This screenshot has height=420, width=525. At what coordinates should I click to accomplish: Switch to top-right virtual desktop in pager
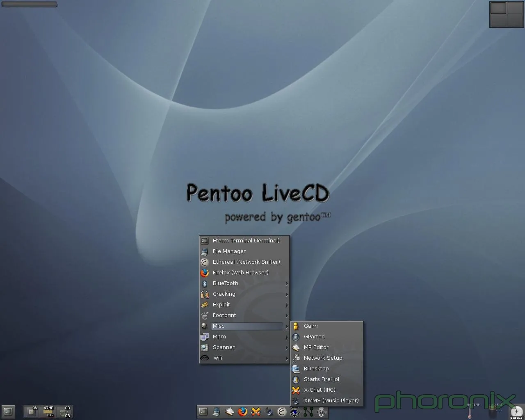coord(515,8)
